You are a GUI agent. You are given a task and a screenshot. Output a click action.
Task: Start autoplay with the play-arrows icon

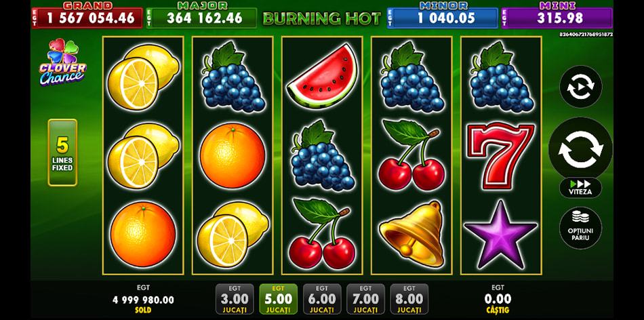pos(580,87)
